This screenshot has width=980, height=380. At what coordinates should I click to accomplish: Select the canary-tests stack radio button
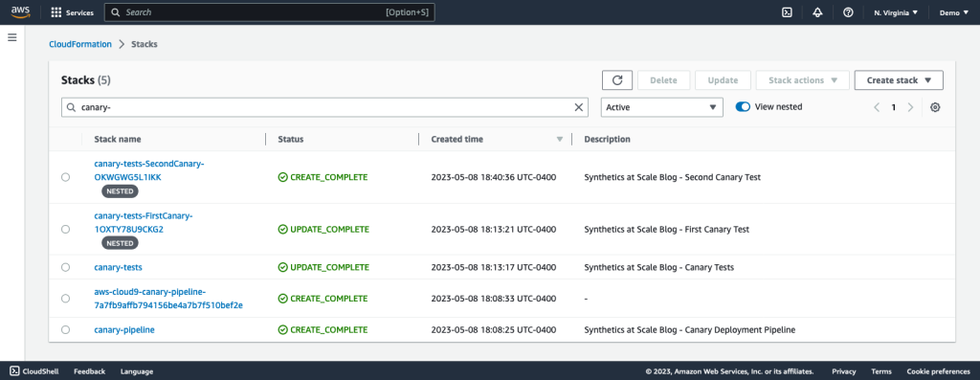click(66, 267)
